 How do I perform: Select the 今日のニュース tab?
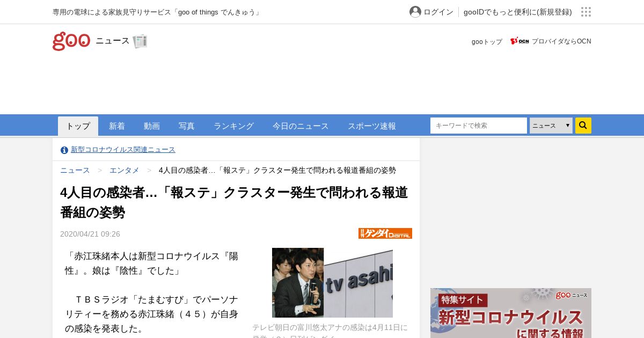(x=301, y=126)
